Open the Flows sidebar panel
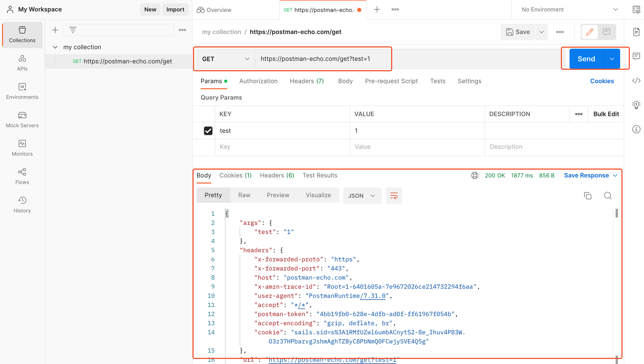The image size is (644, 364). pos(22,176)
